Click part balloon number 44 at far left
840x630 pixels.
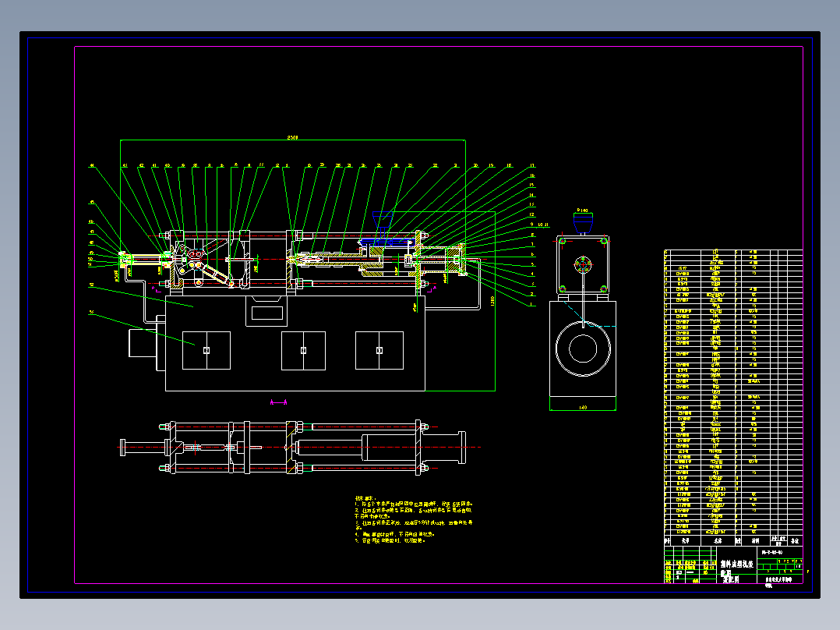click(x=92, y=165)
